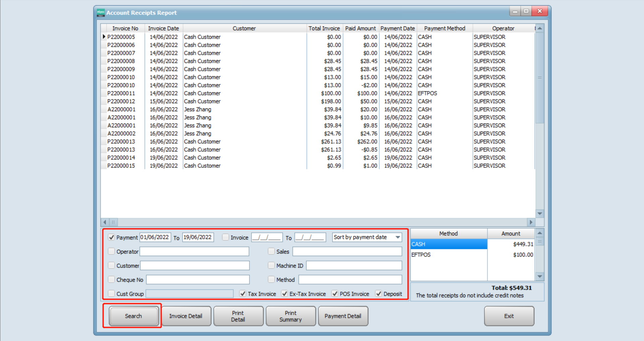Click the Search button
The image size is (644, 341).
pos(133,316)
